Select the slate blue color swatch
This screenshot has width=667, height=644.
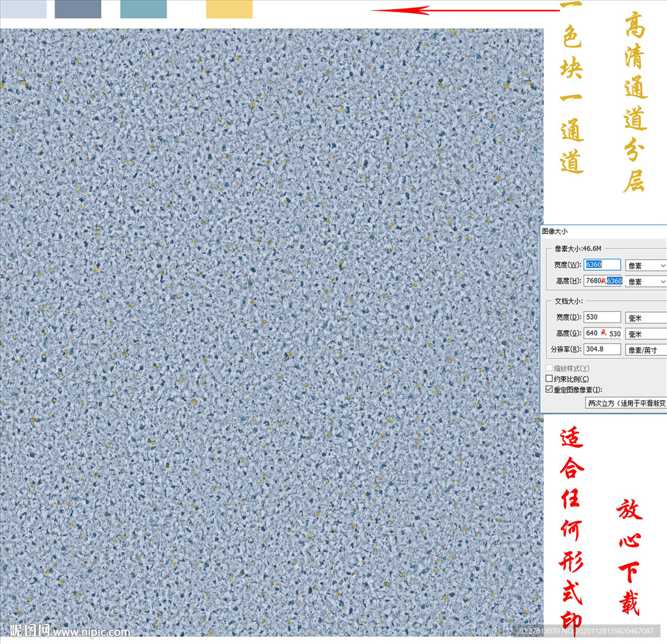pyautogui.click(x=78, y=8)
